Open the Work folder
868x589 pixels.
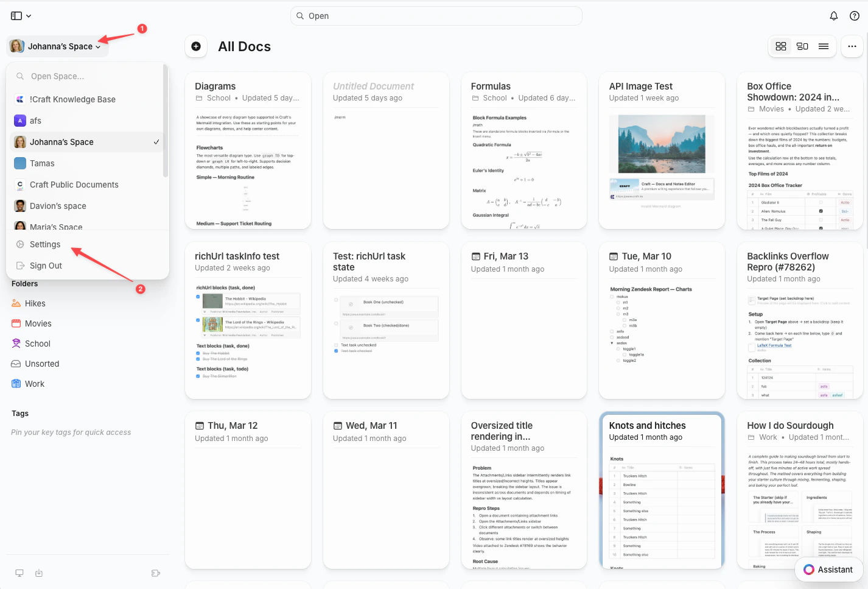[86, 384]
